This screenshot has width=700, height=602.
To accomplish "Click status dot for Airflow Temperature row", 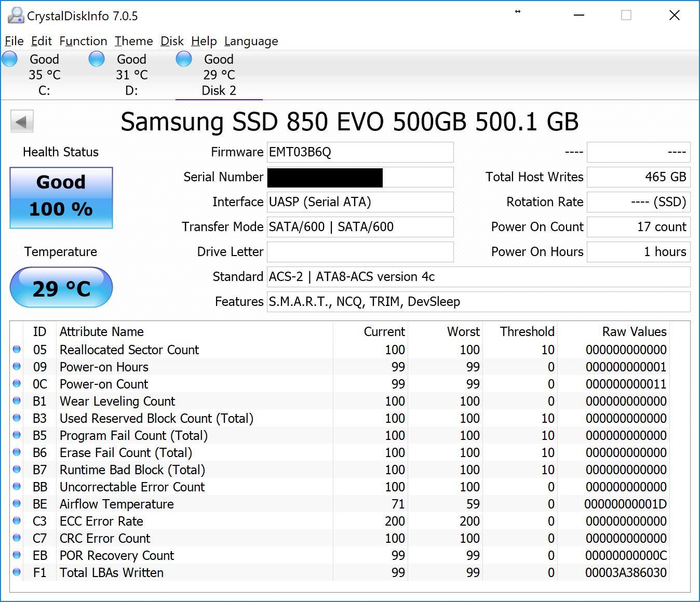I will [17, 504].
